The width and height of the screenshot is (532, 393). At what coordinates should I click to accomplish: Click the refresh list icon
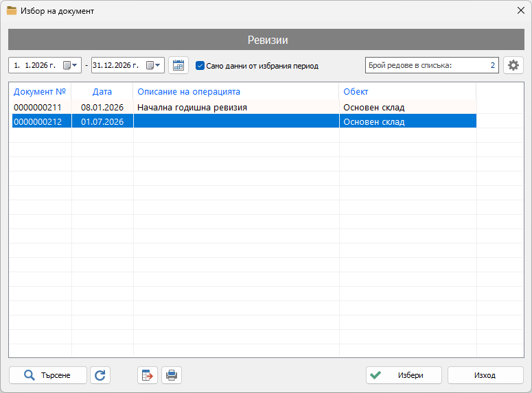(x=100, y=375)
